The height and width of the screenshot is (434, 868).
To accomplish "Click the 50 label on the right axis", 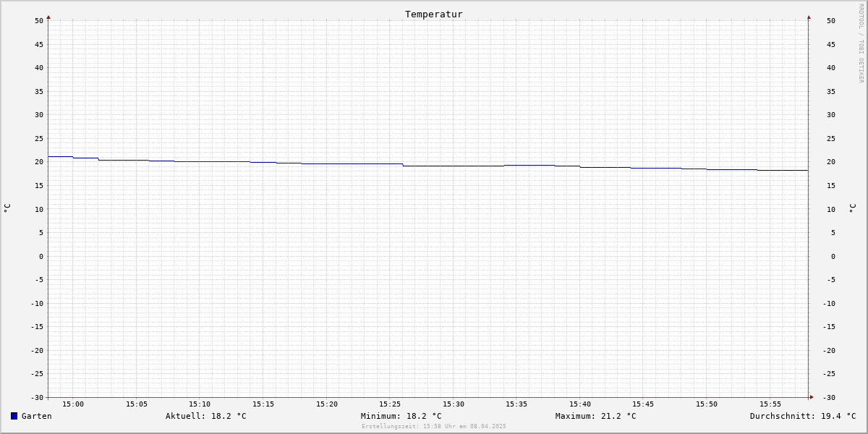I will coord(831,21).
